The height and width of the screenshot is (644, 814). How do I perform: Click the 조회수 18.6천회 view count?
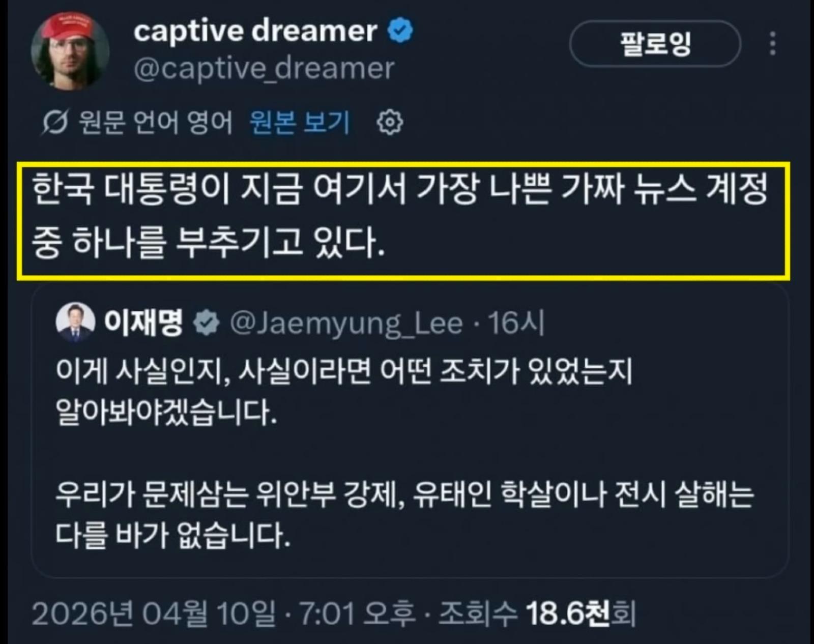(537, 613)
